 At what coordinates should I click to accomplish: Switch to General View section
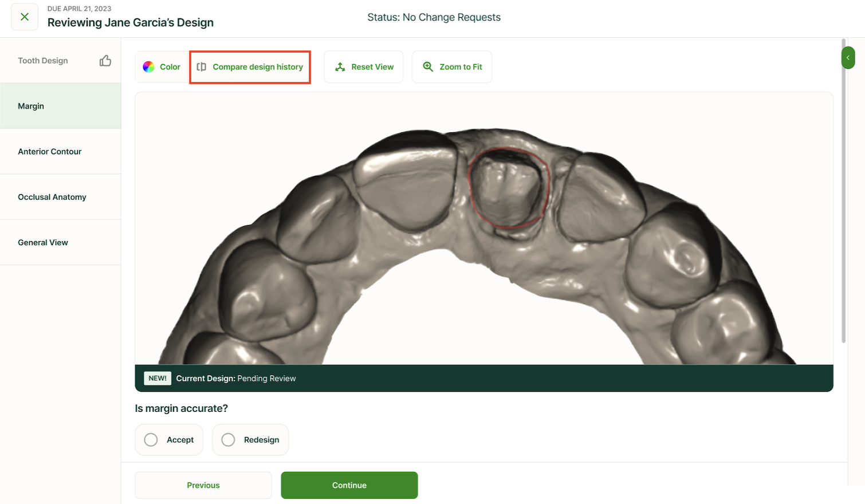click(43, 243)
